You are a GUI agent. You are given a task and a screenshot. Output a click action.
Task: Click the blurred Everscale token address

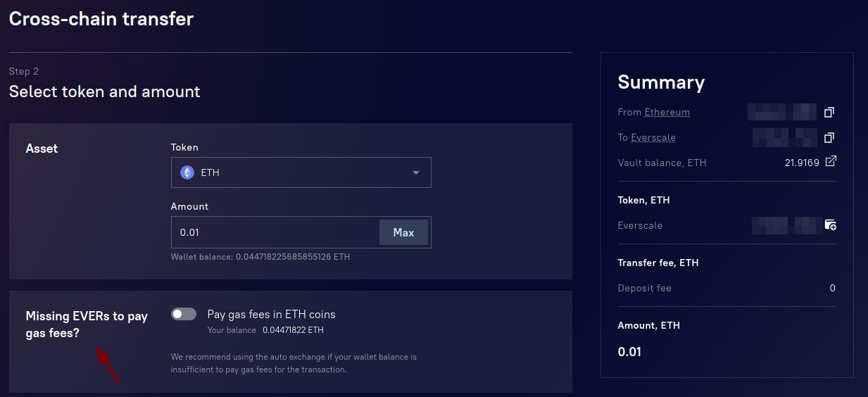click(784, 225)
